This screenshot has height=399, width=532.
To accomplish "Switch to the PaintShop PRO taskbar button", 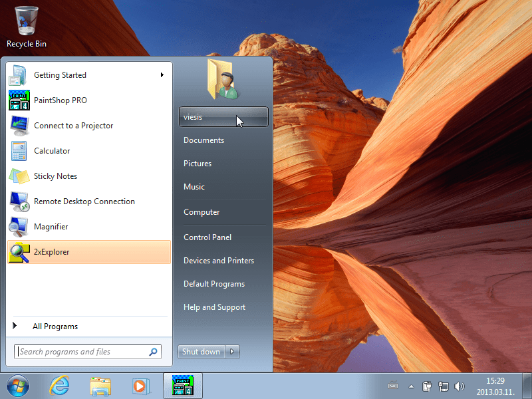I will (183, 386).
